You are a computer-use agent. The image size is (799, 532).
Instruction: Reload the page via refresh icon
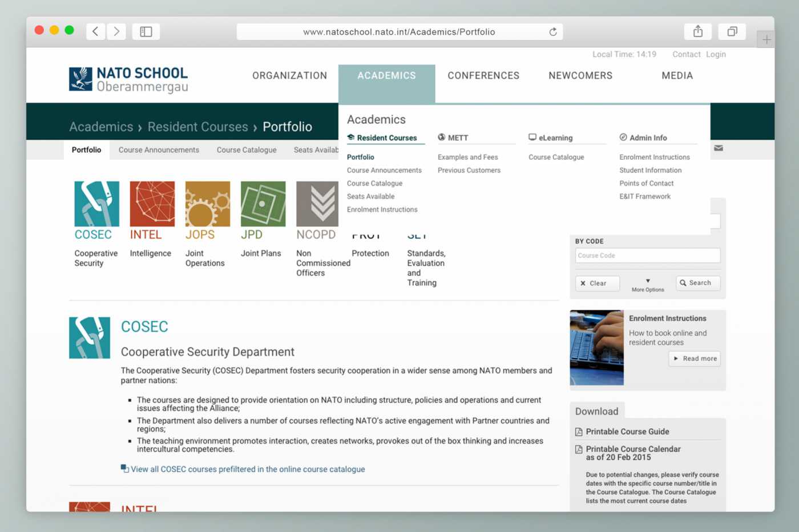[x=552, y=32]
